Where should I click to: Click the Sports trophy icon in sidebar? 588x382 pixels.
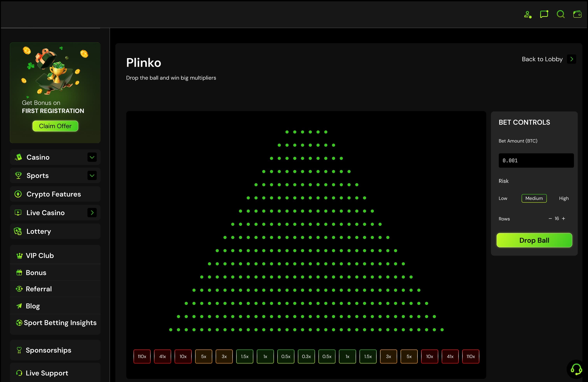(x=18, y=175)
